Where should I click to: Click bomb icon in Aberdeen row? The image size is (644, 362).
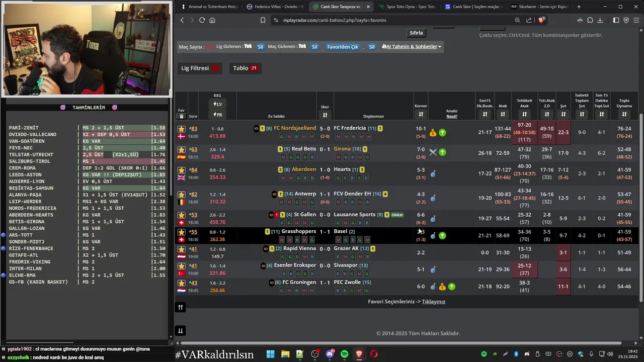pos(433,174)
